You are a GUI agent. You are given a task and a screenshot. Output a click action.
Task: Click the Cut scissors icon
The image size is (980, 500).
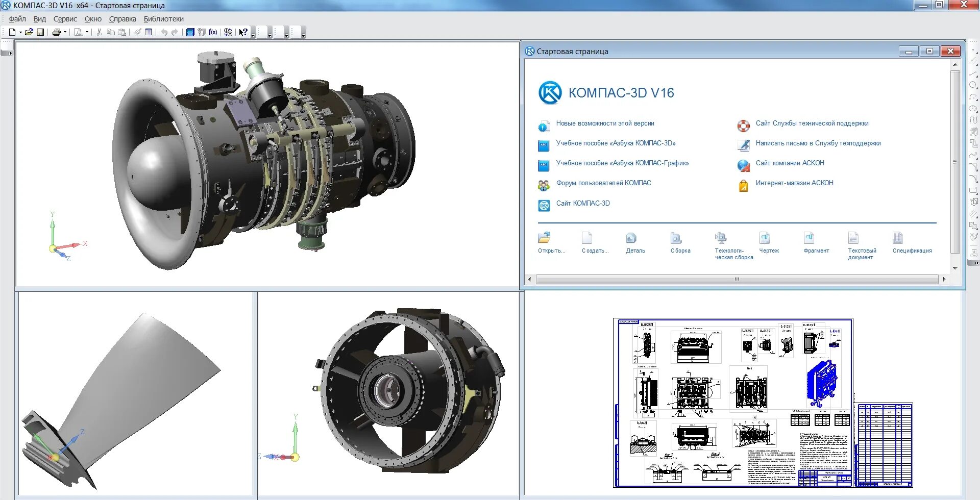pos(99,32)
